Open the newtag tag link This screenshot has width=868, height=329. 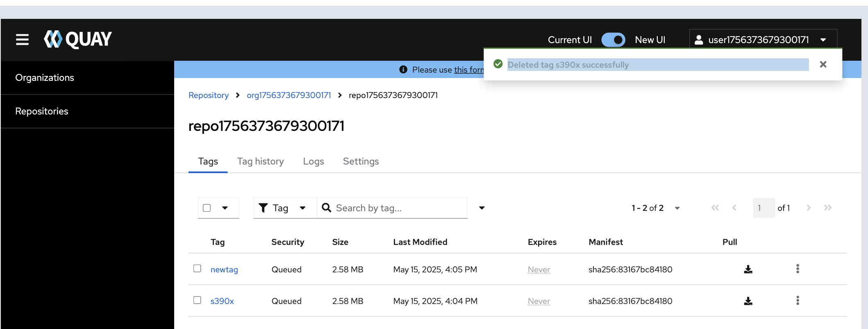(x=224, y=270)
